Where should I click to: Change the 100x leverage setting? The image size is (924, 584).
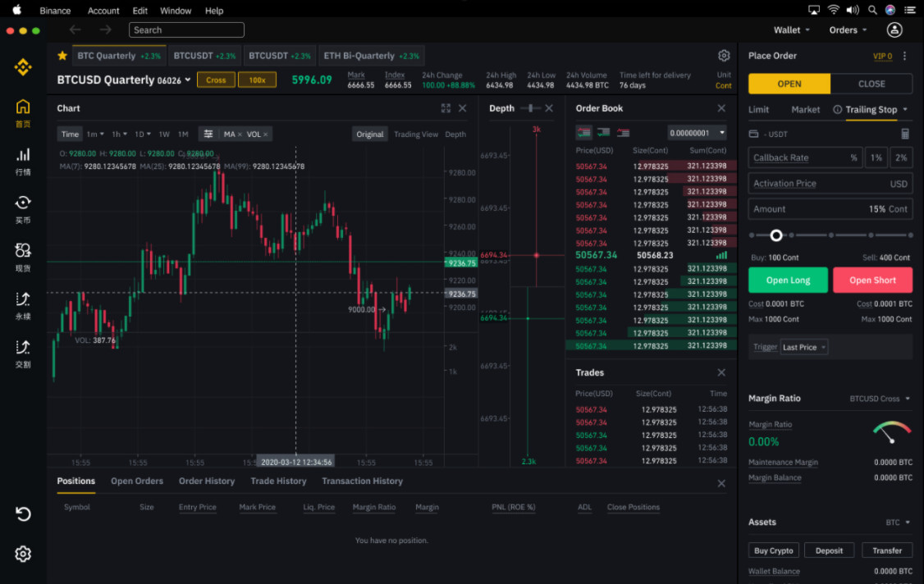click(257, 80)
